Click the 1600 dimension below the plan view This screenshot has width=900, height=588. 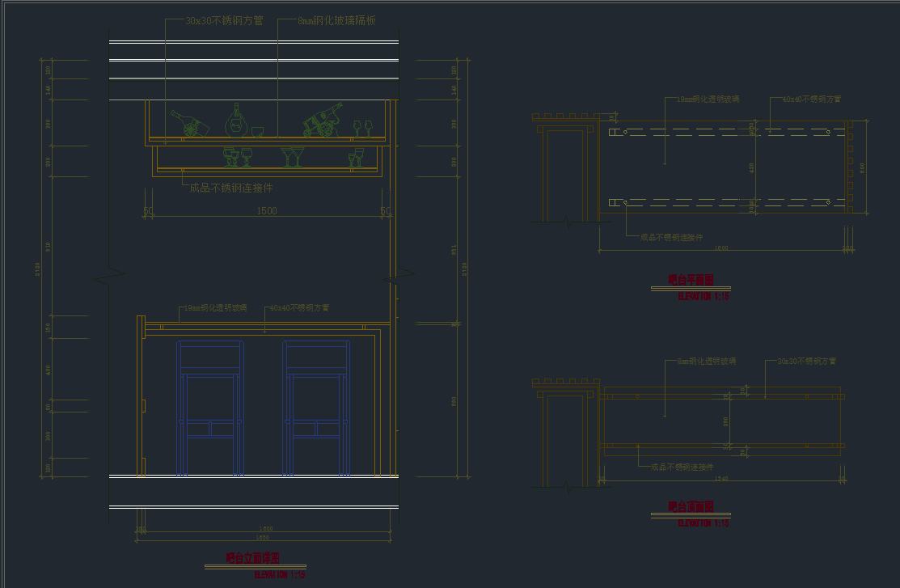pos(721,248)
